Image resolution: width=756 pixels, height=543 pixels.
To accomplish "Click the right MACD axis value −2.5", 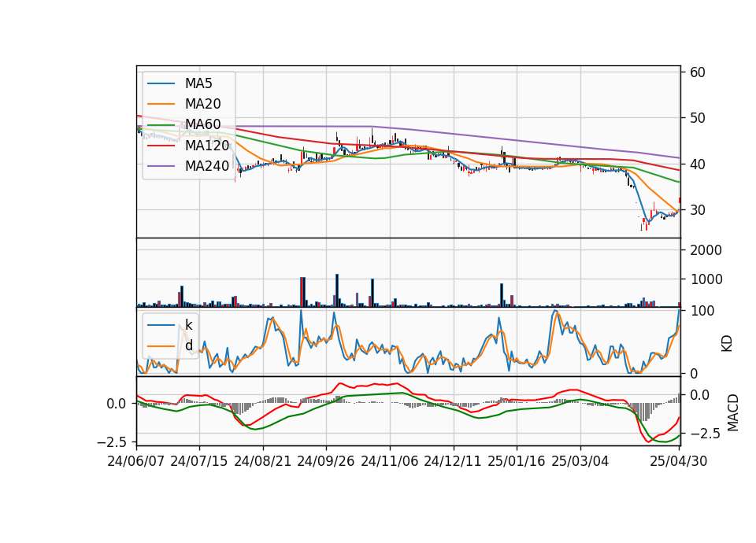I will click(x=706, y=434).
